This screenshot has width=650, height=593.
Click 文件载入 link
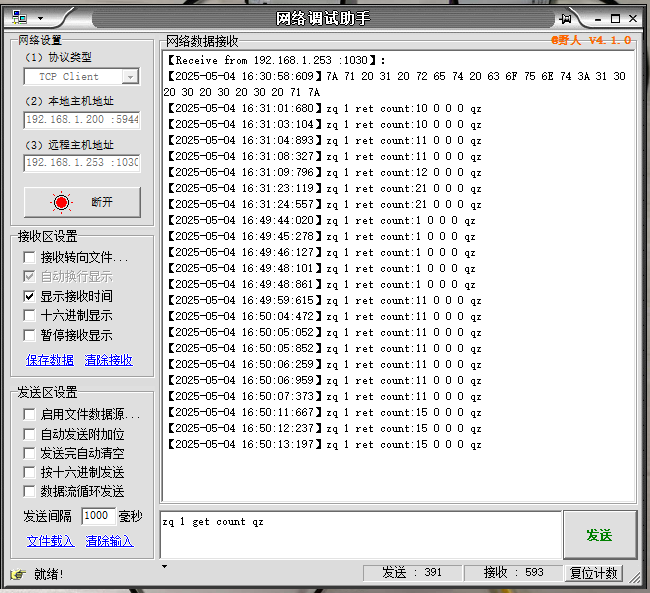50,541
